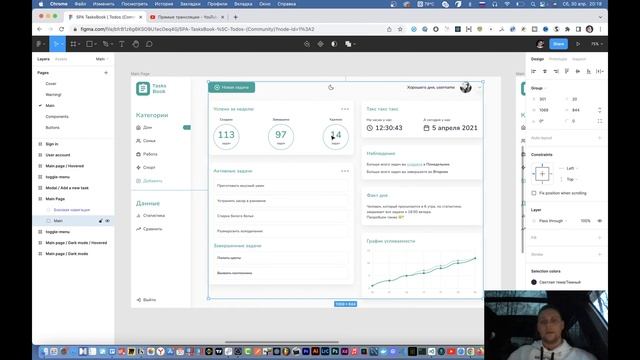Toggle independent corners icon
640x360 pixels.
(600, 121)
